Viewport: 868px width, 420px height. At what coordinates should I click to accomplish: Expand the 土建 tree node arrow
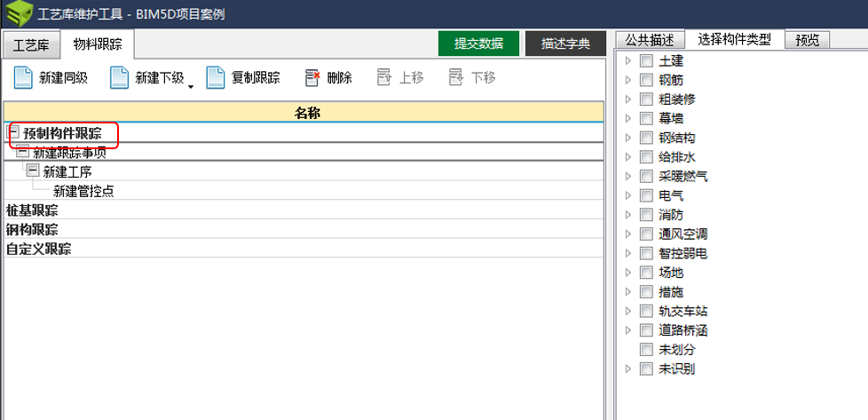(x=627, y=61)
